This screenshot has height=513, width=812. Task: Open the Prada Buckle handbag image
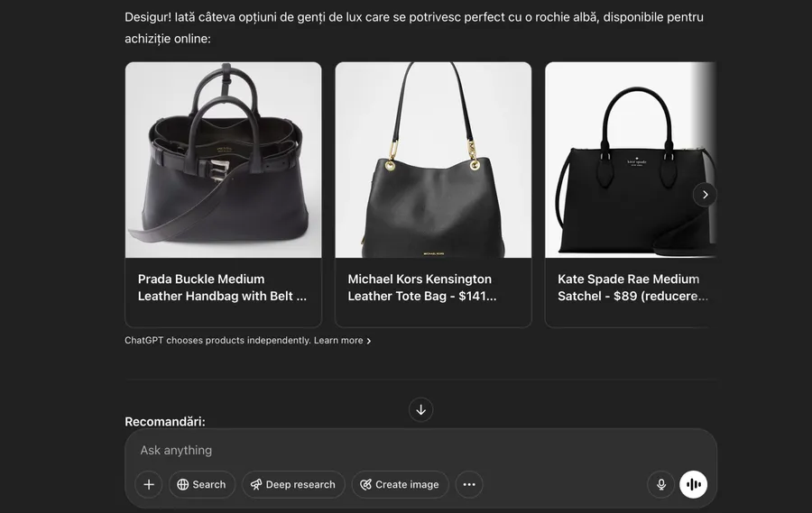pyautogui.click(x=223, y=160)
